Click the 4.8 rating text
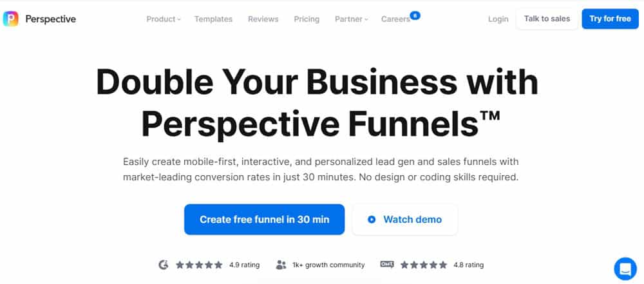The width and height of the screenshot is (644, 284). [469, 265]
